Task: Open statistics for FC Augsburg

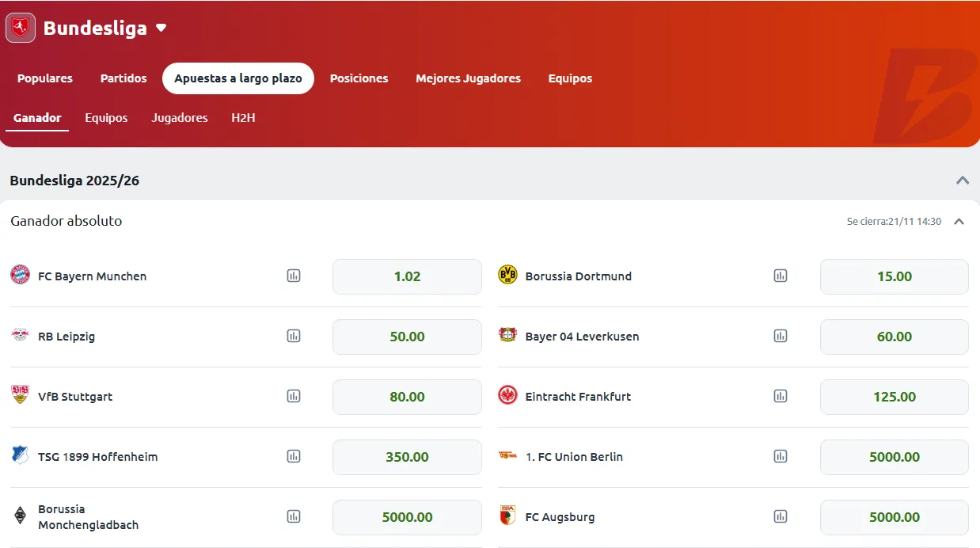Action: pyautogui.click(x=781, y=516)
